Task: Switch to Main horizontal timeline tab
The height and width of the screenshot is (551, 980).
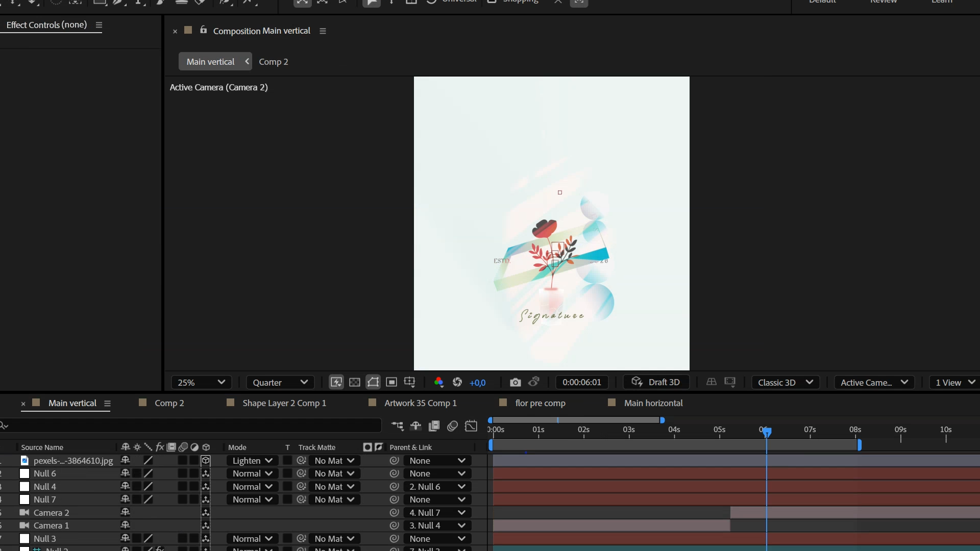Action: click(x=653, y=403)
